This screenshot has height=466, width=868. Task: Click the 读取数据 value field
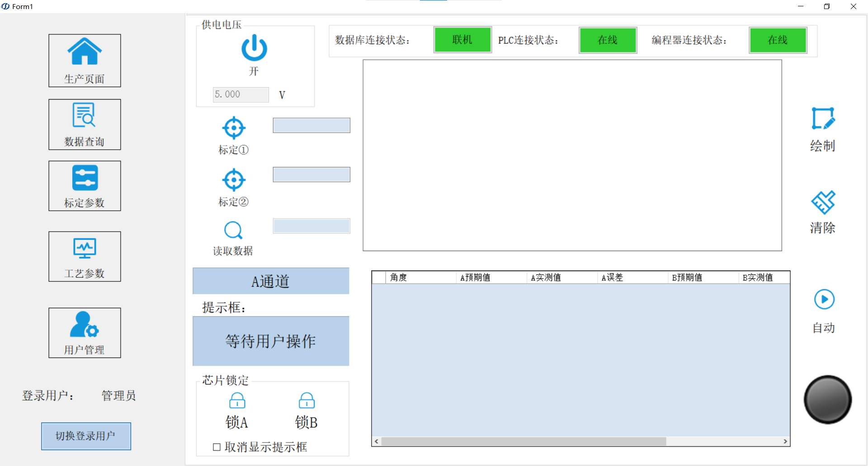(311, 226)
